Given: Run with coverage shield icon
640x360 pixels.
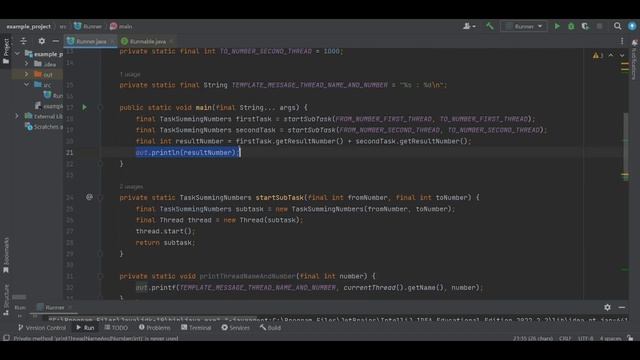Looking at the screenshot, I should 585,26.
